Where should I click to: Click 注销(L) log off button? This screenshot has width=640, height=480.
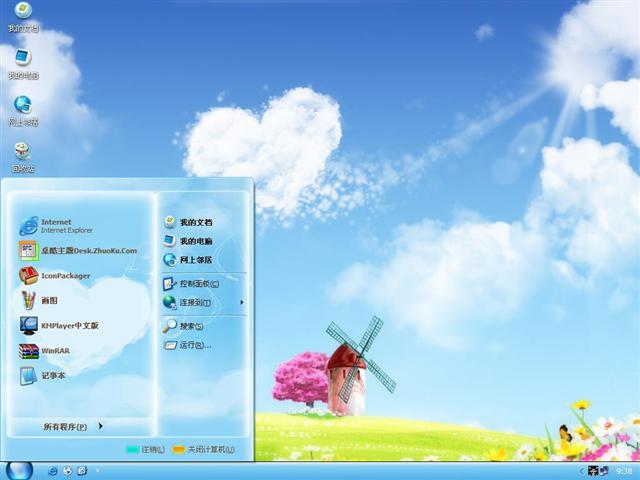[x=145, y=450]
